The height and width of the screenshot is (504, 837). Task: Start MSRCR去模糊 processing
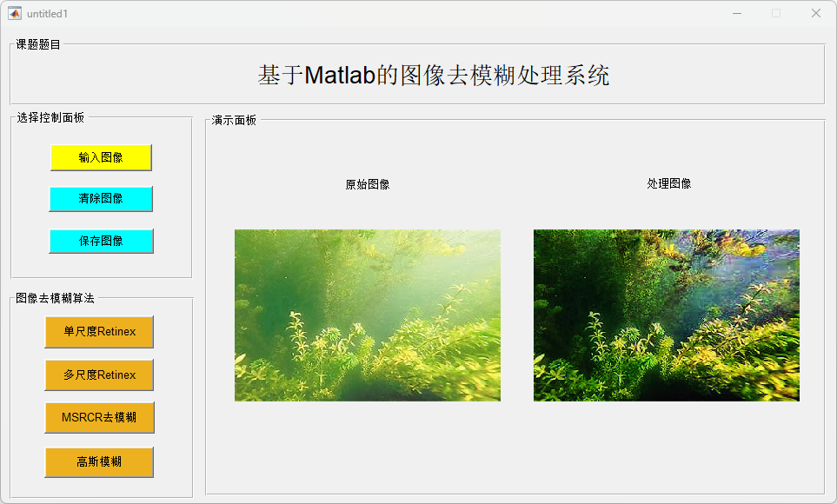click(99, 417)
